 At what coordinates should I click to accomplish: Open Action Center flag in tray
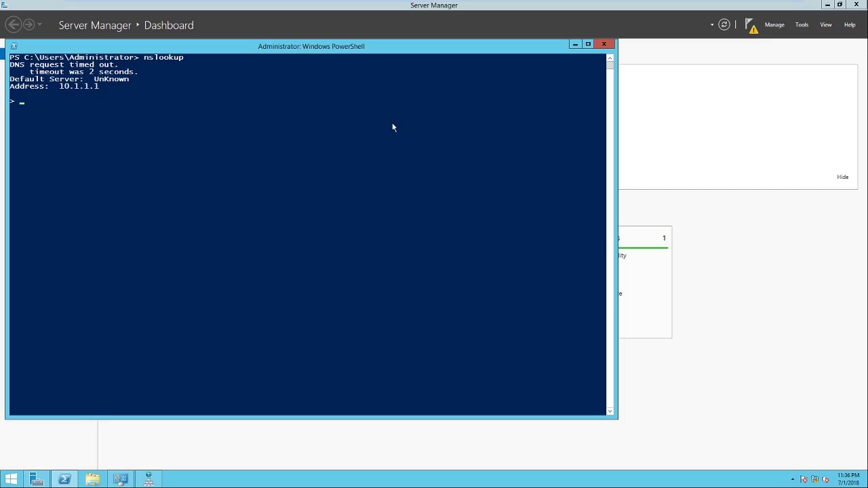click(x=804, y=479)
